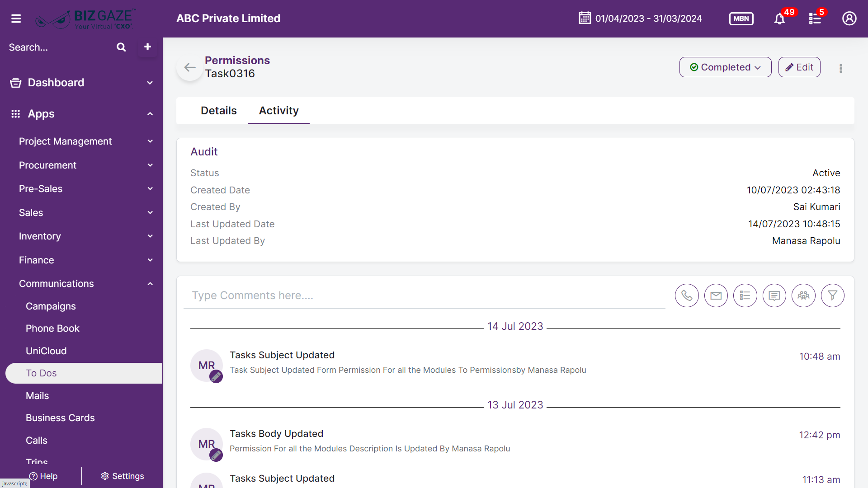Click the mail envelope activity icon
Image resolution: width=868 pixels, height=488 pixels.
(x=716, y=296)
